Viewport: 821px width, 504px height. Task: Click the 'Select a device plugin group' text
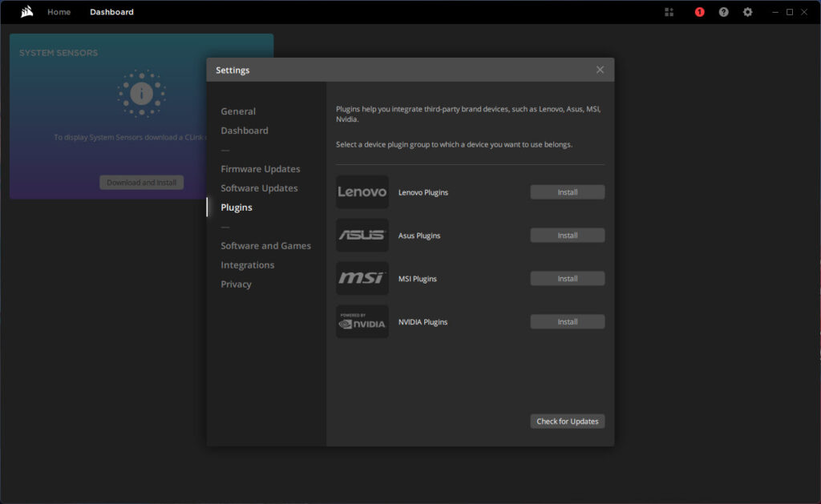[x=454, y=144]
